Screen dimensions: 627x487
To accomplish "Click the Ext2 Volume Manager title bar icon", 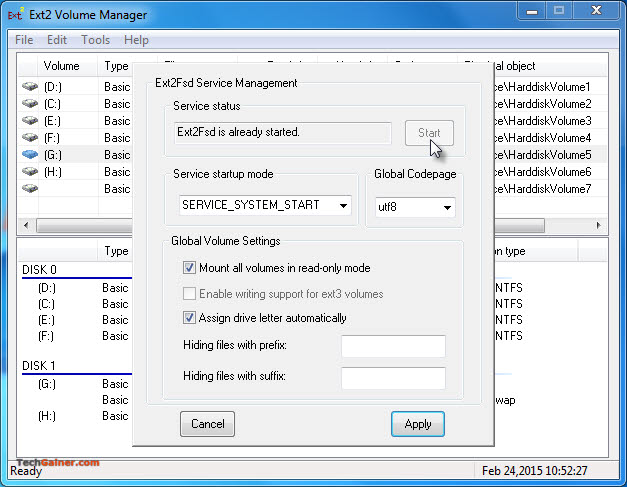I will tap(15, 14).
